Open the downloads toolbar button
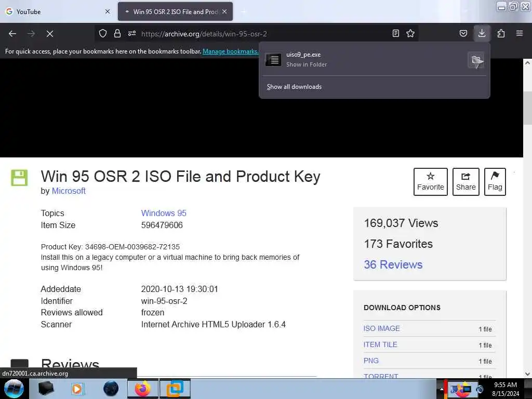This screenshot has height=399, width=532. 482,33
